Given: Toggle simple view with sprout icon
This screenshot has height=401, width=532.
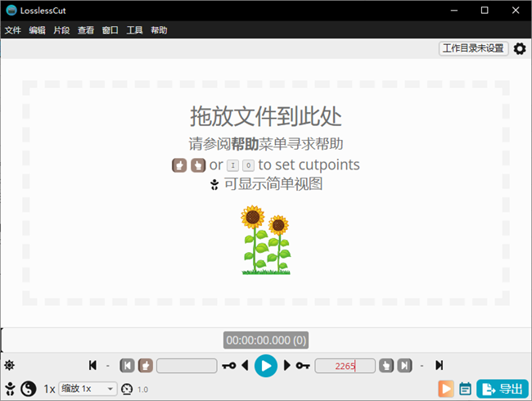Looking at the screenshot, I should 10,389.
